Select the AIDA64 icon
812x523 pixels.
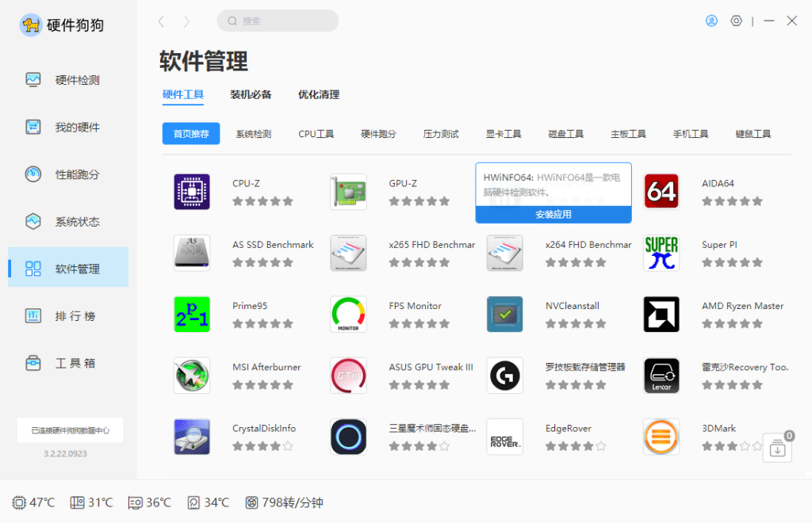[661, 192]
